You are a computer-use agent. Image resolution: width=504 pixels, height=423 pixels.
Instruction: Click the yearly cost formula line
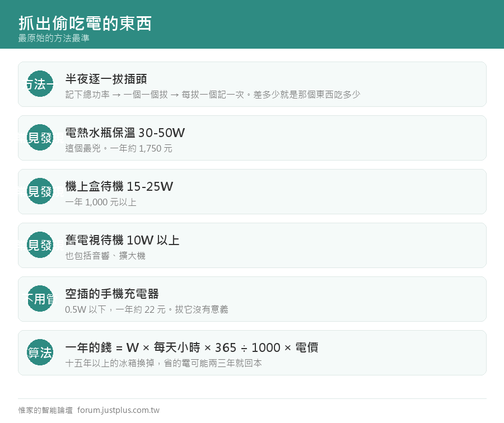(192, 347)
